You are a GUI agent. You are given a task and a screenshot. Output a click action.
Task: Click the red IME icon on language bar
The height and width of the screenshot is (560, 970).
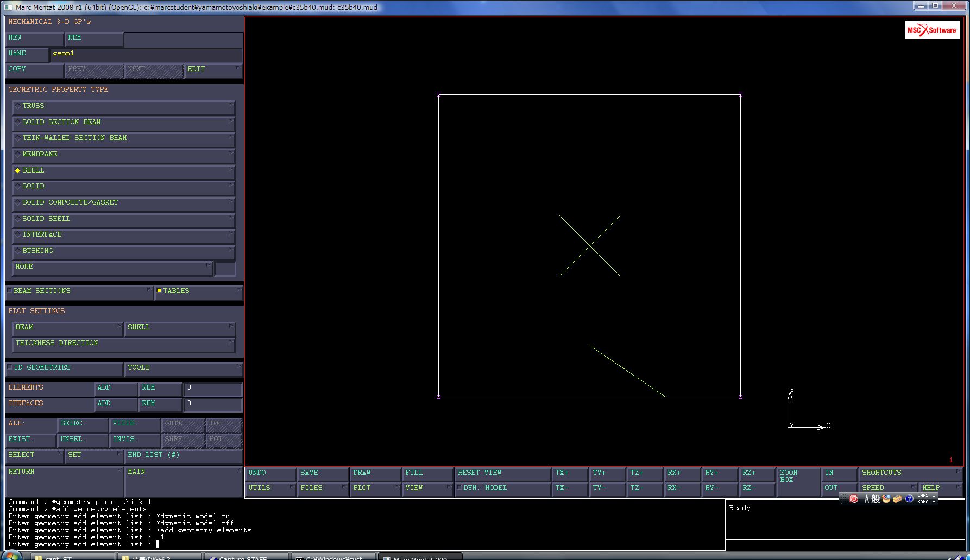click(x=854, y=499)
